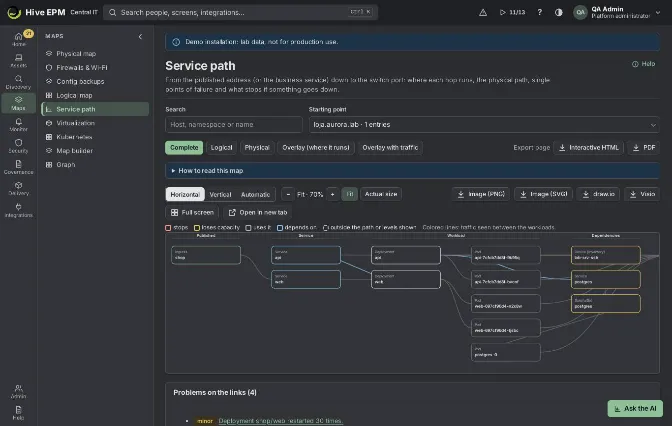The height and width of the screenshot is (426, 672).
Task: Open the Deployment shop/web restarted link
Action: (x=281, y=421)
